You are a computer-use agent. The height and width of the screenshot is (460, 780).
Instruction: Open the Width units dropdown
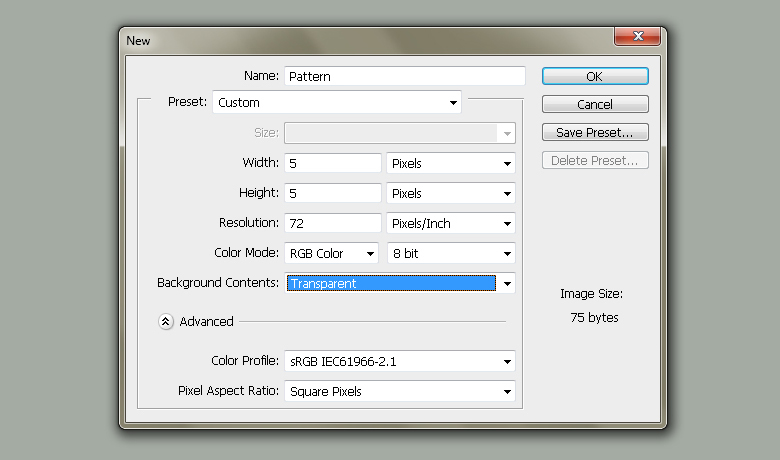[450, 163]
